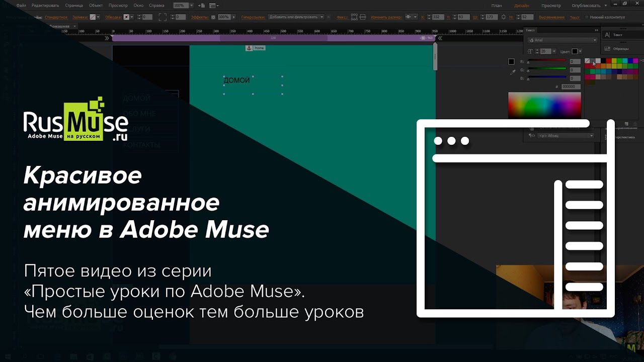Click the width Ш field
The image size is (644, 362).
492,17
